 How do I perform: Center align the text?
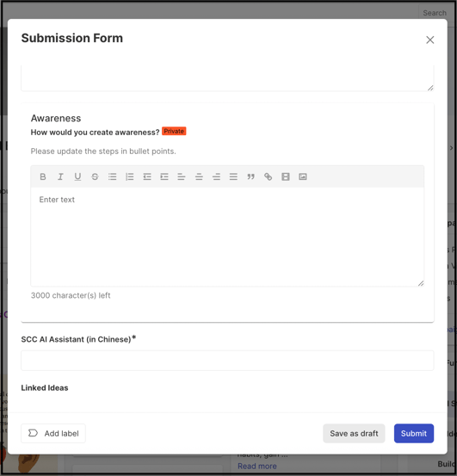tap(199, 176)
